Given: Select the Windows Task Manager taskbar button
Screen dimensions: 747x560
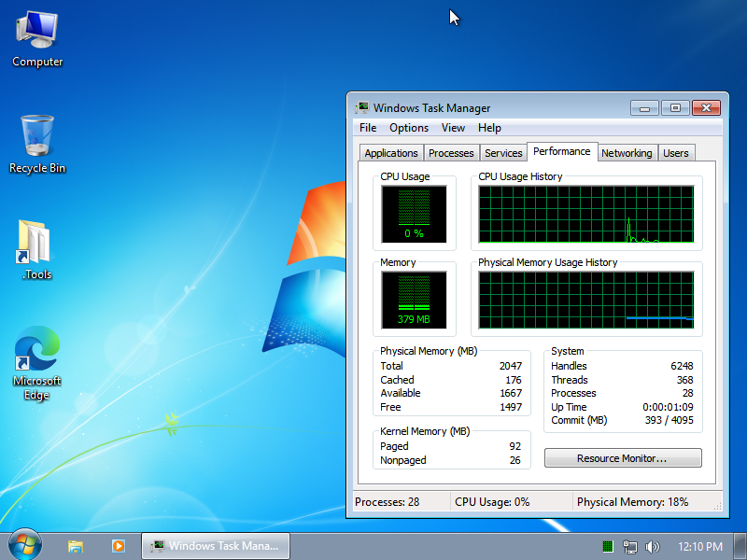Looking at the screenshot, I should click(216, 546).
